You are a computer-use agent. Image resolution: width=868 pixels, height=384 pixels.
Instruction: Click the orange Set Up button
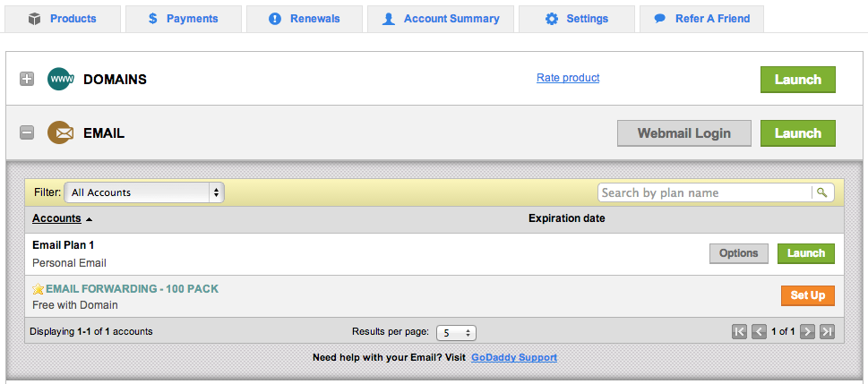click(807, 295)
